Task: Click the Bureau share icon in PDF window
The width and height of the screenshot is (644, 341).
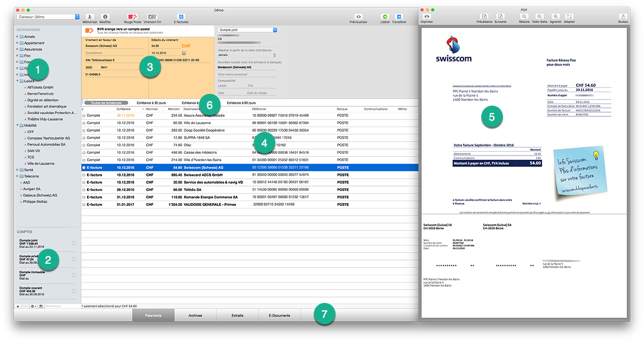Action: click(x=623, y=17)
